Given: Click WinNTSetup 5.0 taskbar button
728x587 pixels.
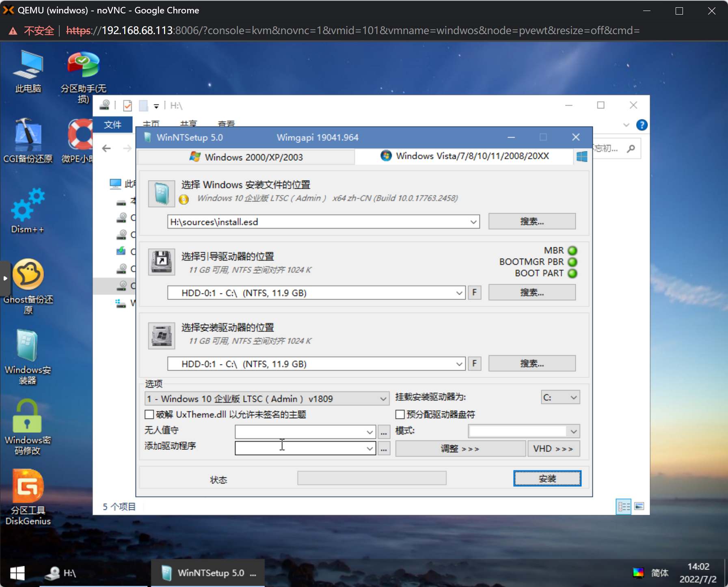Looking at the screenshot, I should click(x=208, y=573).
